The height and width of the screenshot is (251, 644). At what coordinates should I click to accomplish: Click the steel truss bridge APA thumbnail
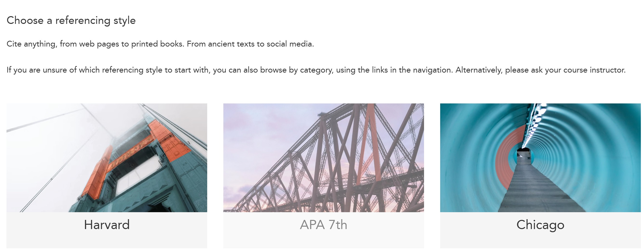point(324,158)
